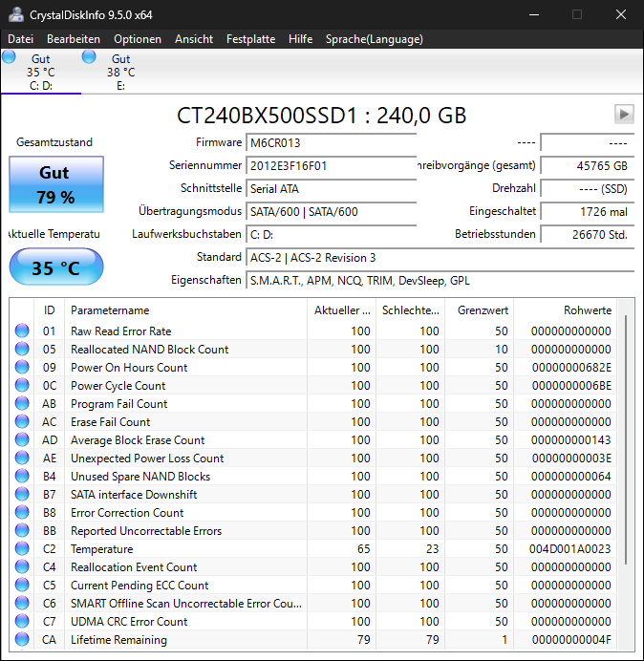Click the Grenzwert column header

(x=479, y=310)
